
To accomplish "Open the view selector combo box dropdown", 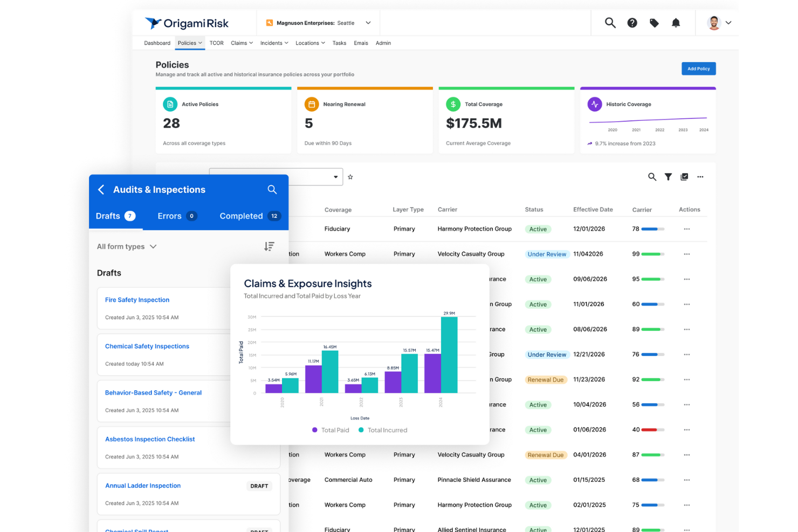I will coord(335,177).
